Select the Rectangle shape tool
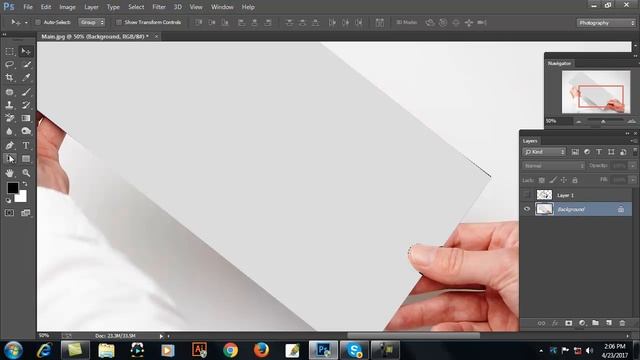The width and height of the screenshot is (640, 360). click(26, 158)
